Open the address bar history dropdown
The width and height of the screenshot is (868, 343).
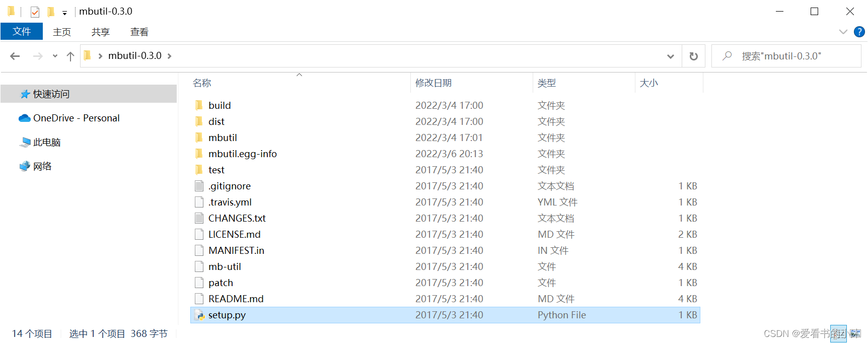(671, 56)
